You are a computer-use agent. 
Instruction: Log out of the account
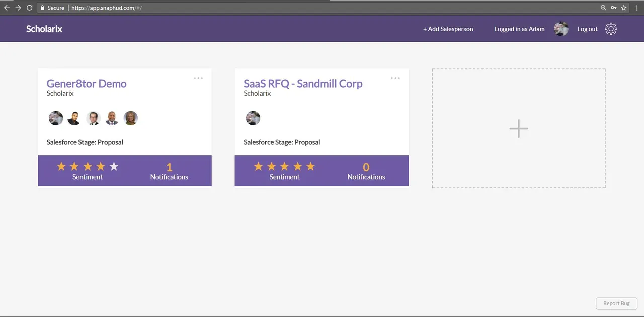coord(588,29)
